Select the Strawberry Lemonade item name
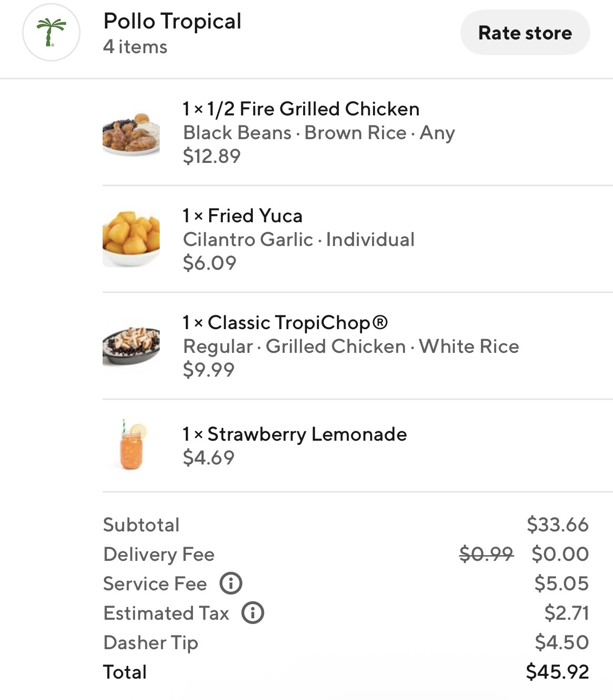This screenshot has width=613, height=700. coord(295,434)
